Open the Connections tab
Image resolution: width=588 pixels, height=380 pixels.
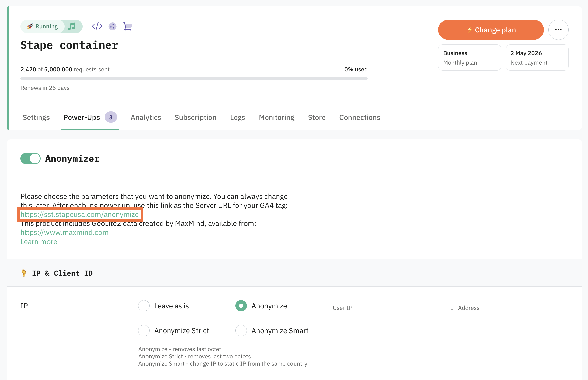pos(360,117)
